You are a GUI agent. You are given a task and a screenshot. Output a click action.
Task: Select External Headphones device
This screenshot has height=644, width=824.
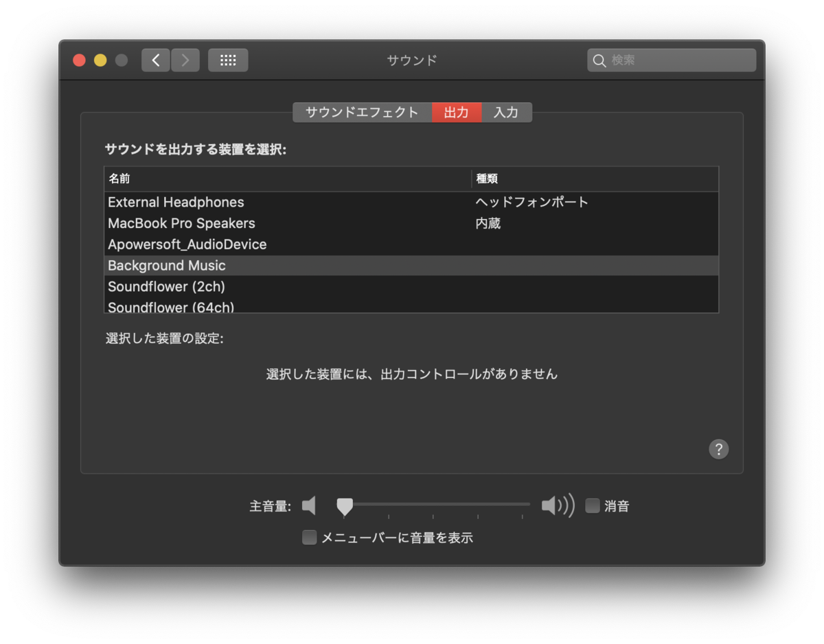tap(176, 202)
